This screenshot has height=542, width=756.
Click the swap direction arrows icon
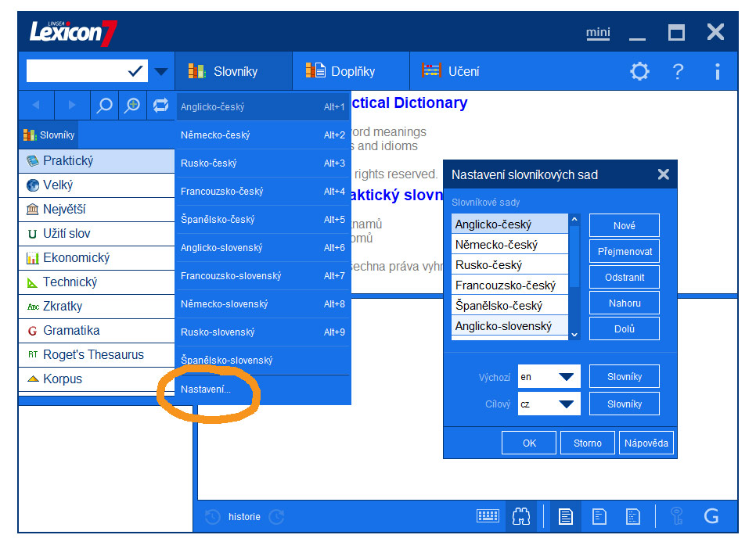(160, 105)
